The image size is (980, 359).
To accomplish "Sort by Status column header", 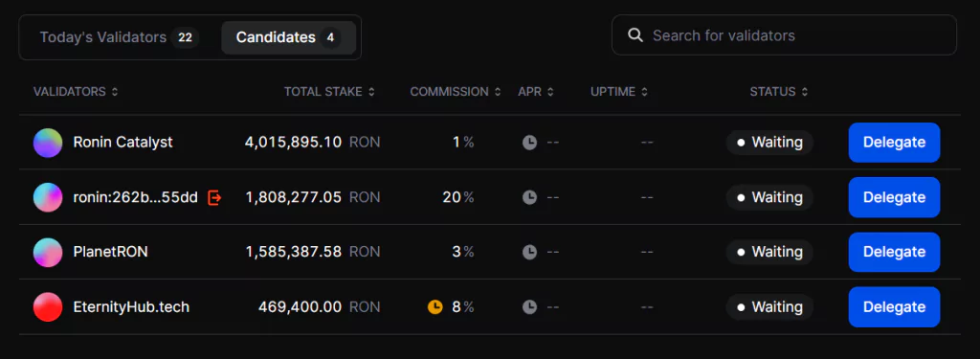I will pos(779,92).
